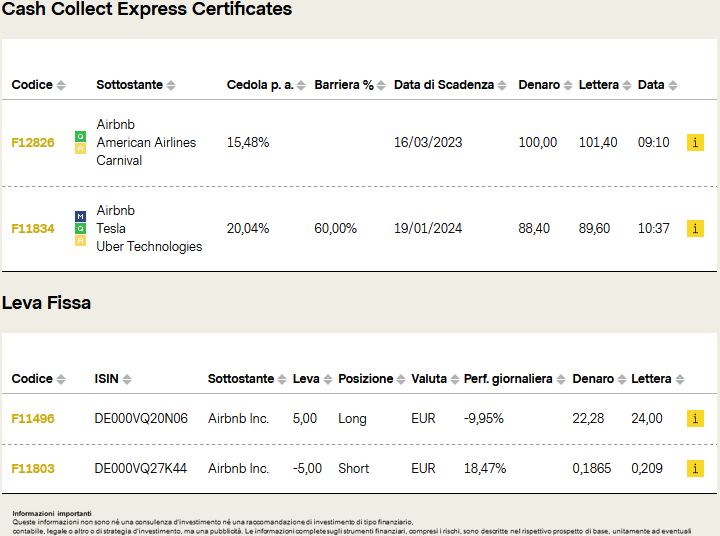Click green Q badge in F12826 row
Image resolution: width=720 pixels, height=536 pixels.
coord(80,136)
